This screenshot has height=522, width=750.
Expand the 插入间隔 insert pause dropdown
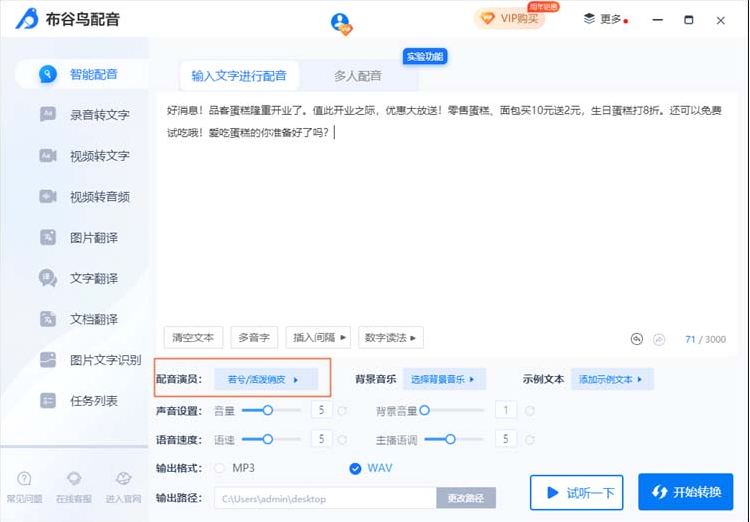pos(318,338)
